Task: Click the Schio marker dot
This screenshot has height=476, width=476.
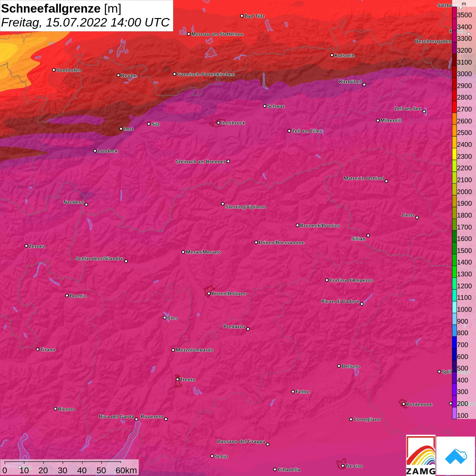Action: coord(212,456)
